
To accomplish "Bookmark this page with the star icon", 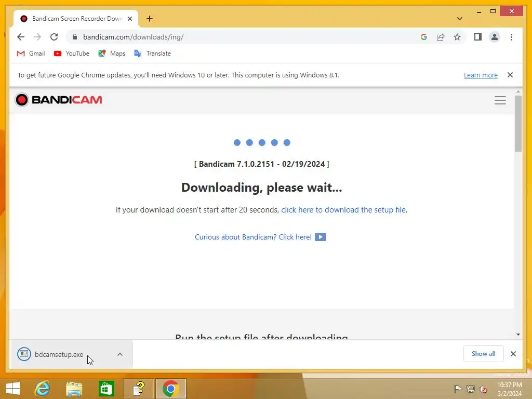I will pyautogui.click(x=457, y=37).
